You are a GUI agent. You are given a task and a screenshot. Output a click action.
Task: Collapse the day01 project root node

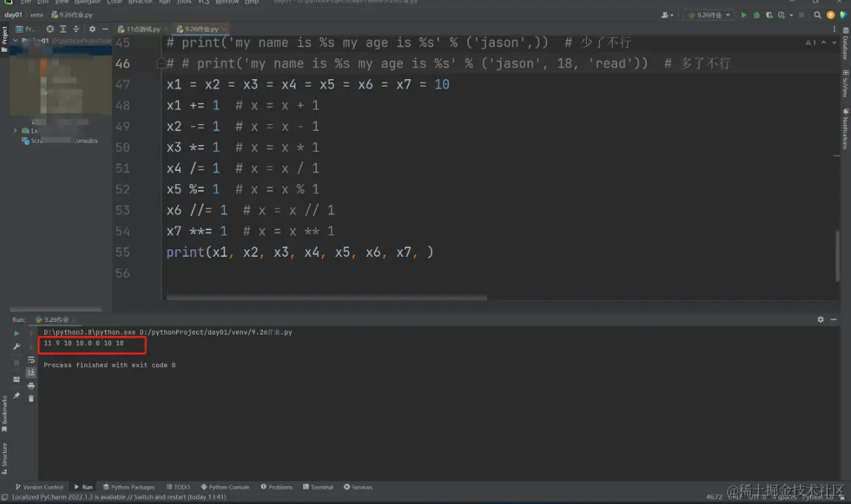pos(16,41)
